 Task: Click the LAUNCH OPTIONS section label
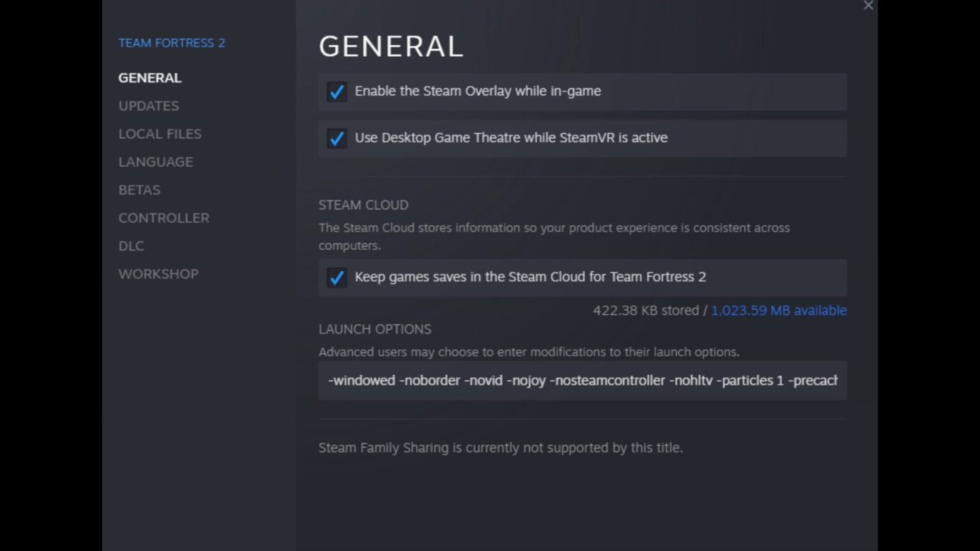coord(375,329)
